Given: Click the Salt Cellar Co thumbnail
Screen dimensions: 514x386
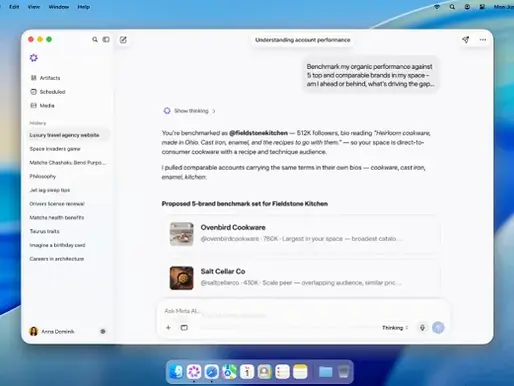Looking at the screenshot, I should click(x=181, y=278).
